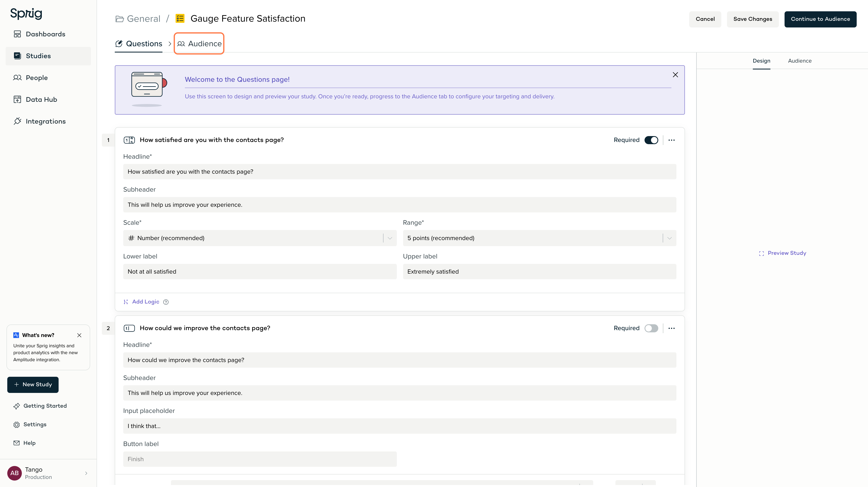Viewport: 868px width, 487px height.
Task: Click the General folder breadcrumb
Action: tap(138, 19)
